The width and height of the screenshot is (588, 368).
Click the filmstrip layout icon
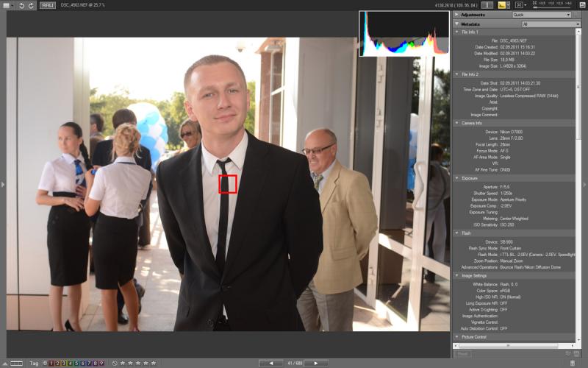(x=16, y=363)
